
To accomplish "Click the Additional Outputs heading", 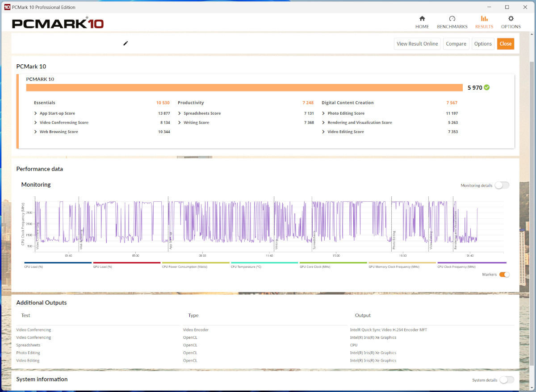I will (x=42, y=303).
